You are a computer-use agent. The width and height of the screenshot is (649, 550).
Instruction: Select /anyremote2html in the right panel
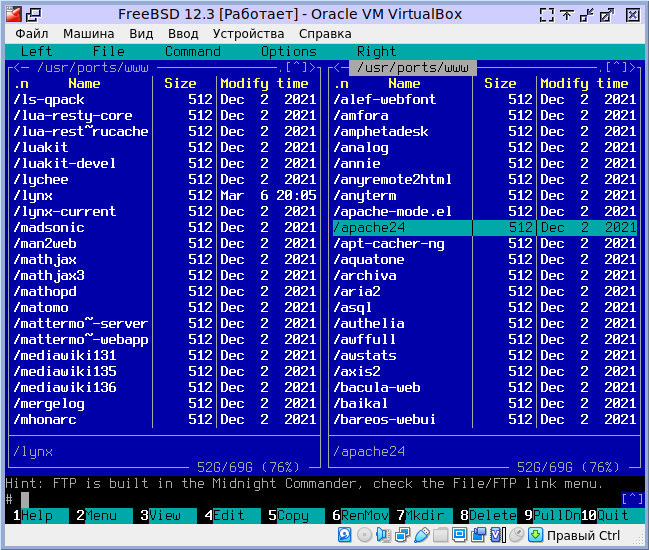coord(485,180)
